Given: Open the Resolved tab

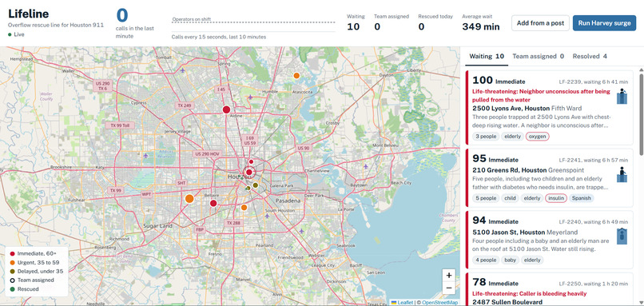Looking at the screenshot, I should tap(590, 56).
